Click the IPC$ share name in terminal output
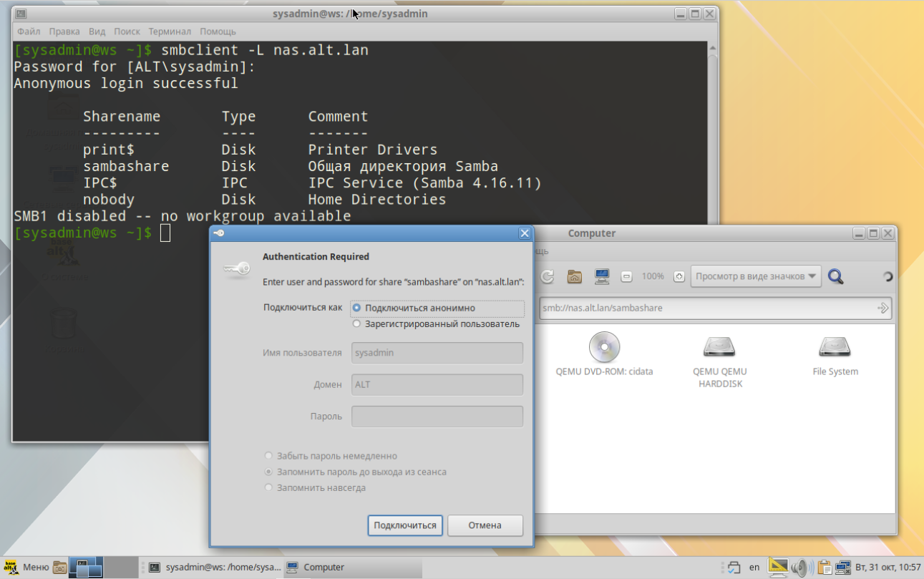Image resolution: width=924 pixels, height=579 pixels. point(100,183)
